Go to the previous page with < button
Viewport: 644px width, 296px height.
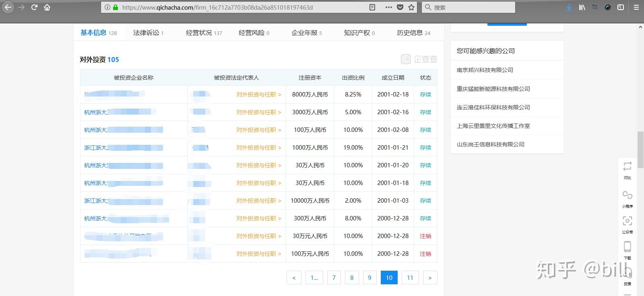pos(294,277)
